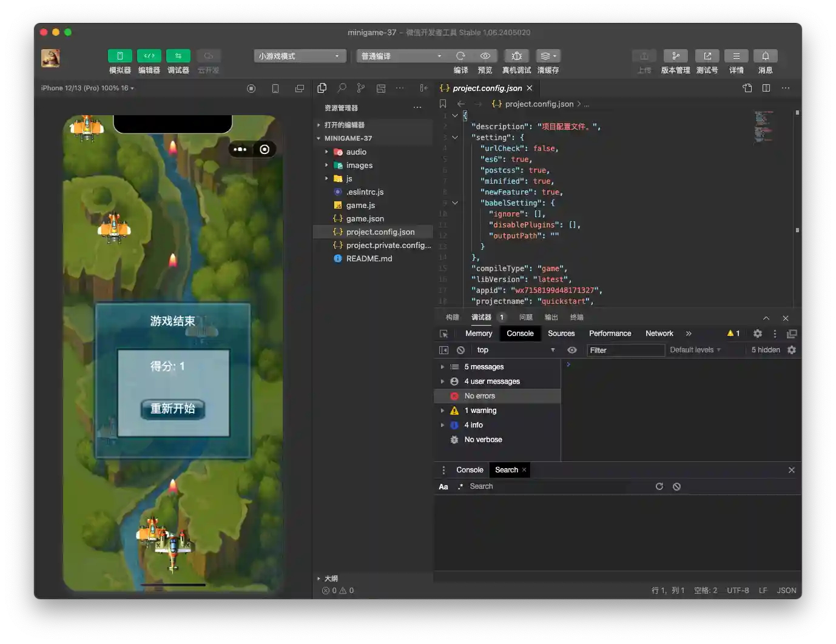Viewport: 836px width, 644px height.
Task: Toggle the live expression eye icon in console
Action: click(571, 350)
